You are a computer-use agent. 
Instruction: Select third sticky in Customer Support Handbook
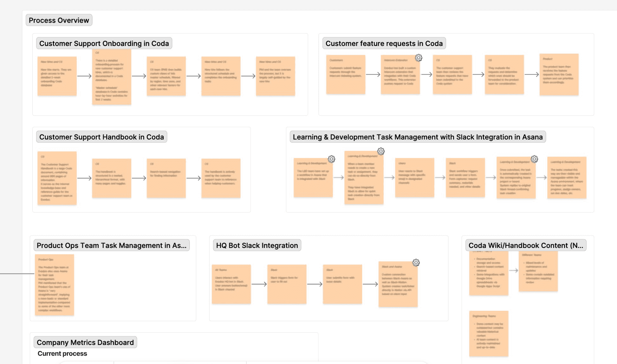[166, 178]
